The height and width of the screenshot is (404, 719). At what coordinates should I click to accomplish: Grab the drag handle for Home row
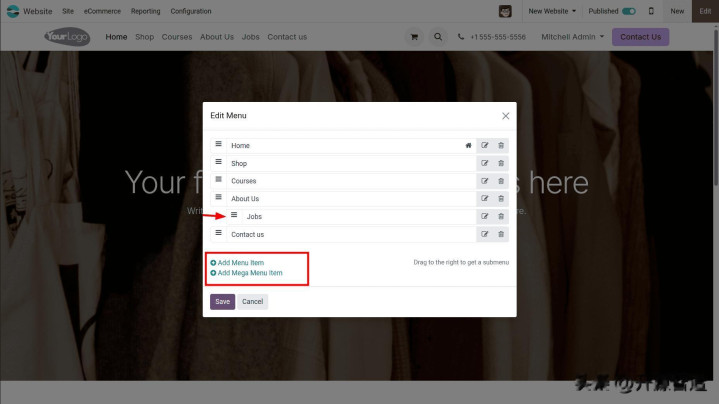(x=218, y=144)
